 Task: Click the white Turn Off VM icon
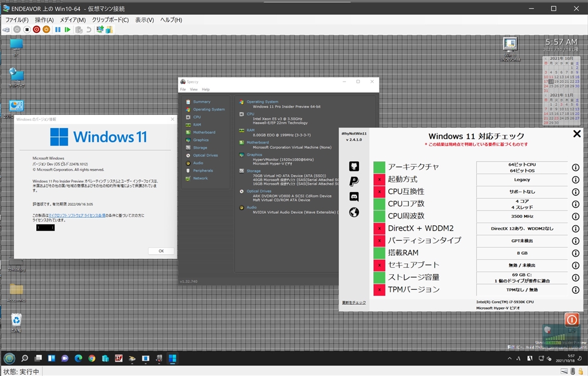(27, 29)
